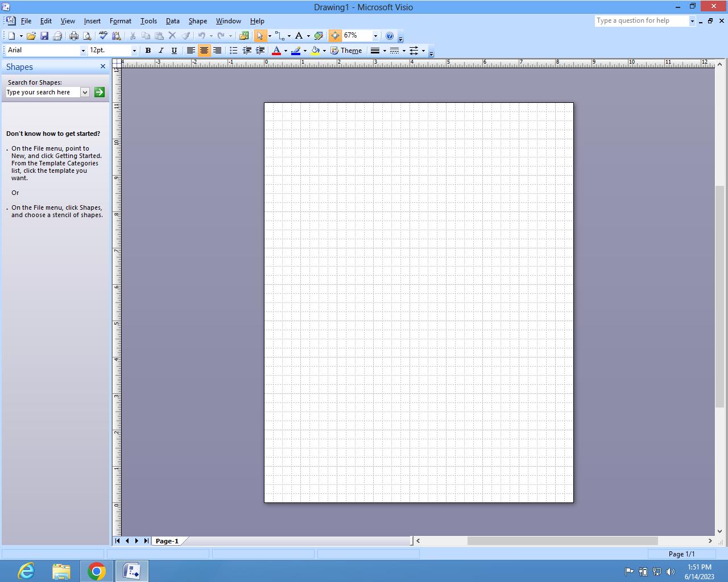Click the Theme button
728x582 pixels.
pyautogui.click(x=346, y=51)
